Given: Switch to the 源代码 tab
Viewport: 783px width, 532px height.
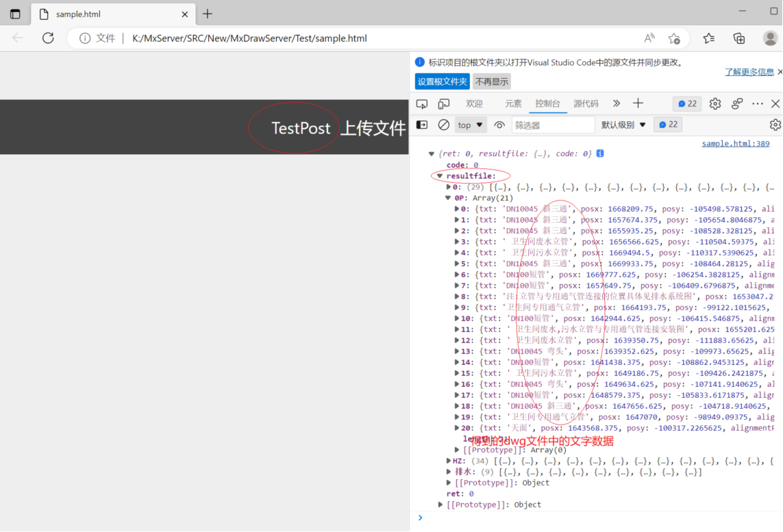Looking at the screenshot, I should click(x=586, y=104).
